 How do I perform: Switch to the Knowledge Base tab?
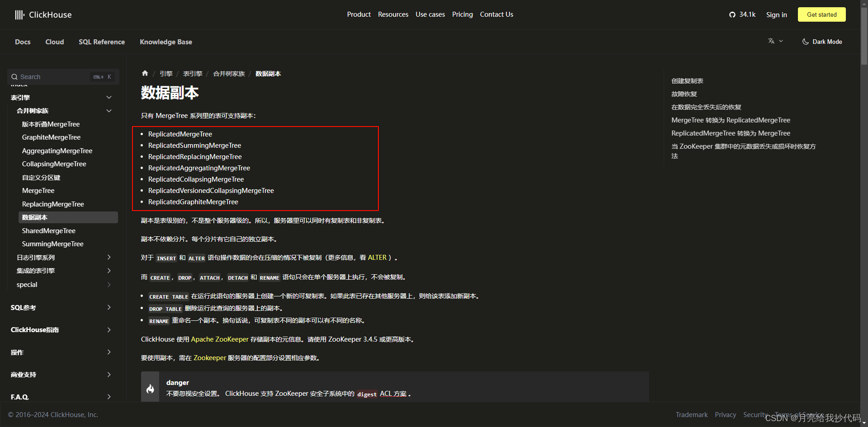pyautogui.click(x=166, y=42)
